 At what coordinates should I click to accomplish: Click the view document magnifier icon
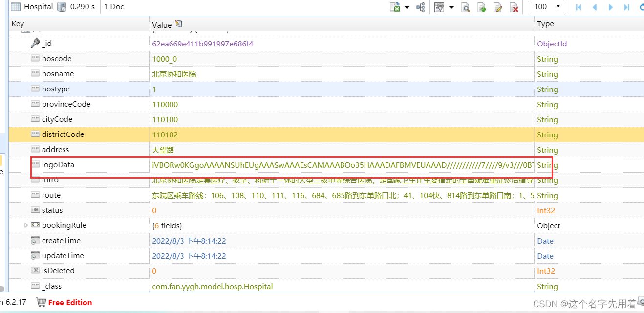click(x=466, y=7)
